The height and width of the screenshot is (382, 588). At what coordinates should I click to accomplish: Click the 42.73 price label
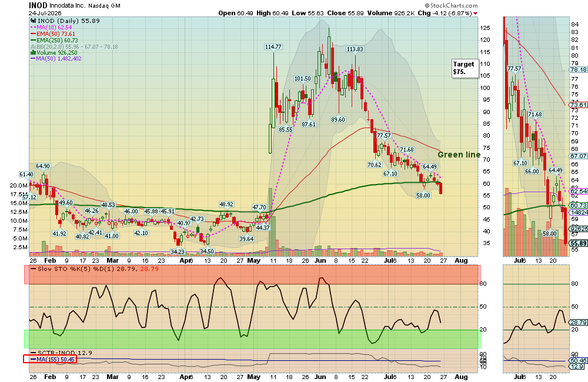(197, 219)
